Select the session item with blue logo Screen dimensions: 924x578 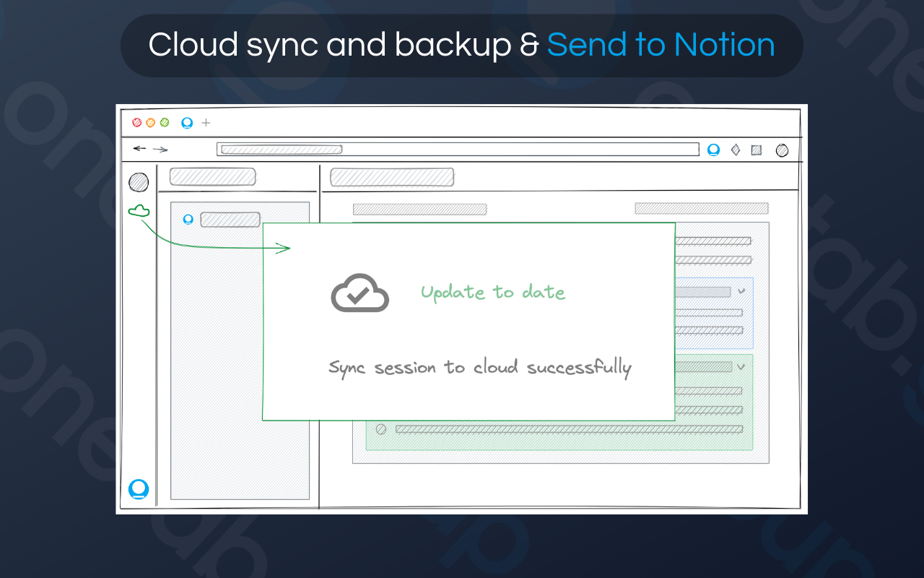[x=222, y=220]
